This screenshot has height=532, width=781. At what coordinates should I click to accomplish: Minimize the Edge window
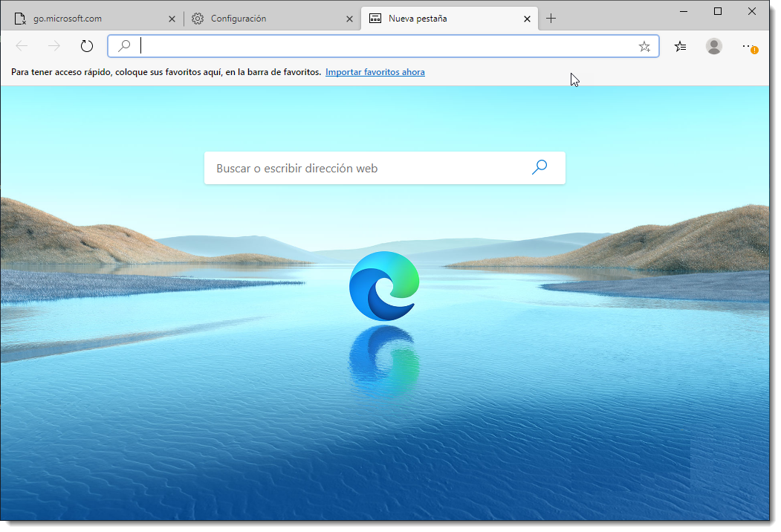coord(684,11)
